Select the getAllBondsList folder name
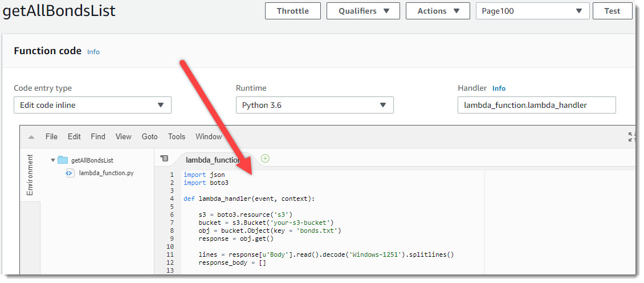Screen dimensions: 644x283 [x=92, y=160]
